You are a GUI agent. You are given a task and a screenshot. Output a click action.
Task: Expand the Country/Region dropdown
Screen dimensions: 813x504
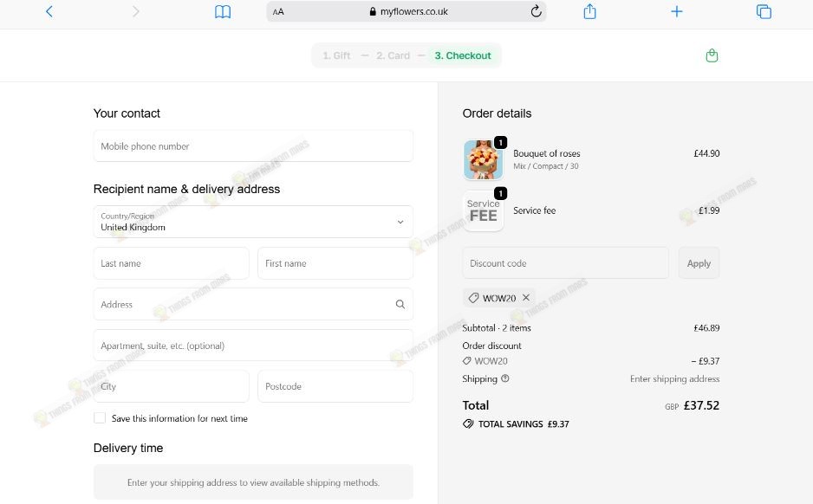tap(253, 222)
